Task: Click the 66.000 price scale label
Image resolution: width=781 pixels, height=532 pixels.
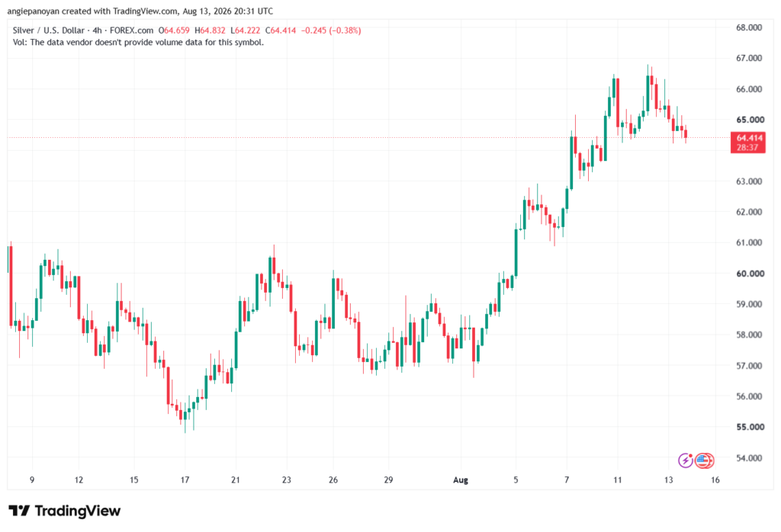Action: click(749, 89)
